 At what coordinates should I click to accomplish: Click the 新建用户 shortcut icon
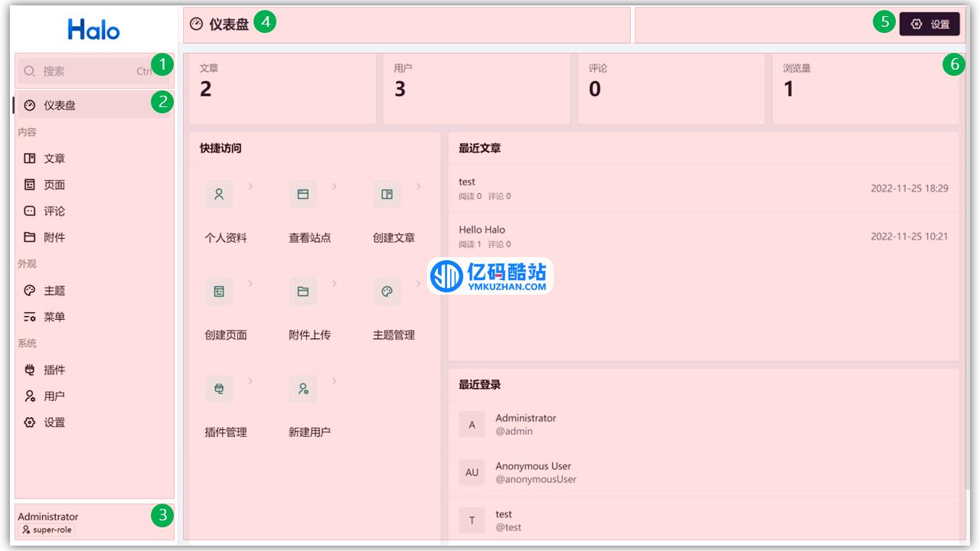point(303,389)
